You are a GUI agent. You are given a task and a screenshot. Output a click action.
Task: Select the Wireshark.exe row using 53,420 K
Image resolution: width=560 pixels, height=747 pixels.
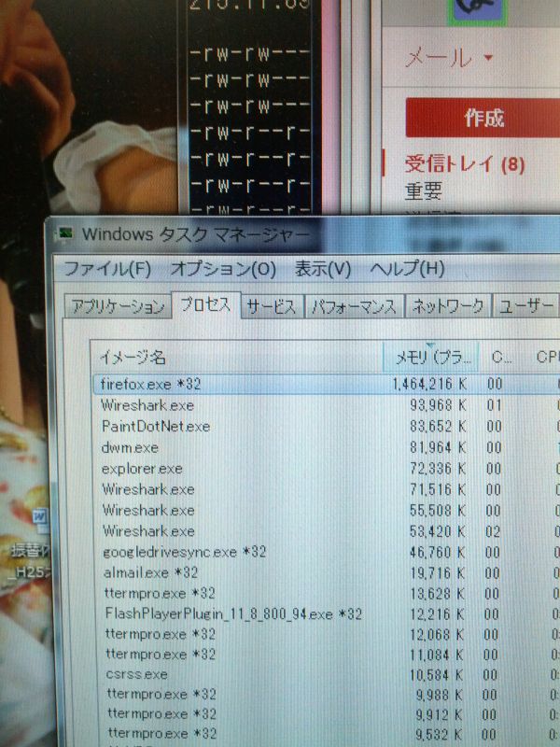(x=326, y=531)
